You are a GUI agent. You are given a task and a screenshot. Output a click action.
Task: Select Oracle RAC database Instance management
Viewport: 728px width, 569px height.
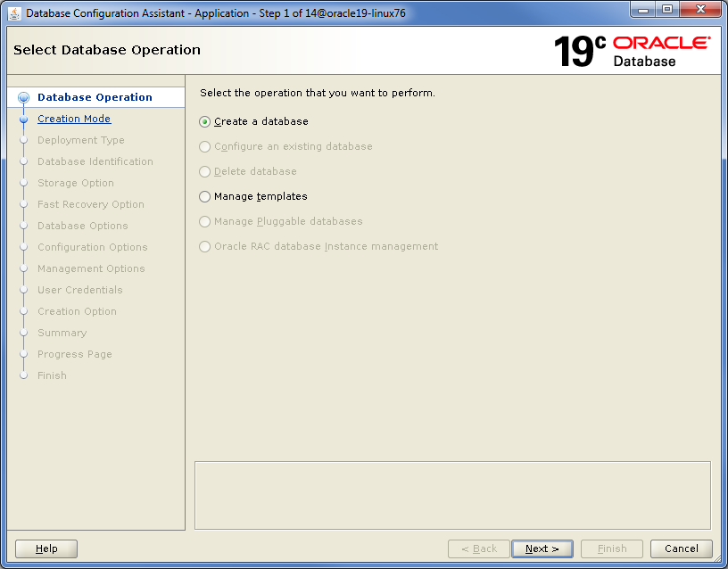tap(205, 246)
